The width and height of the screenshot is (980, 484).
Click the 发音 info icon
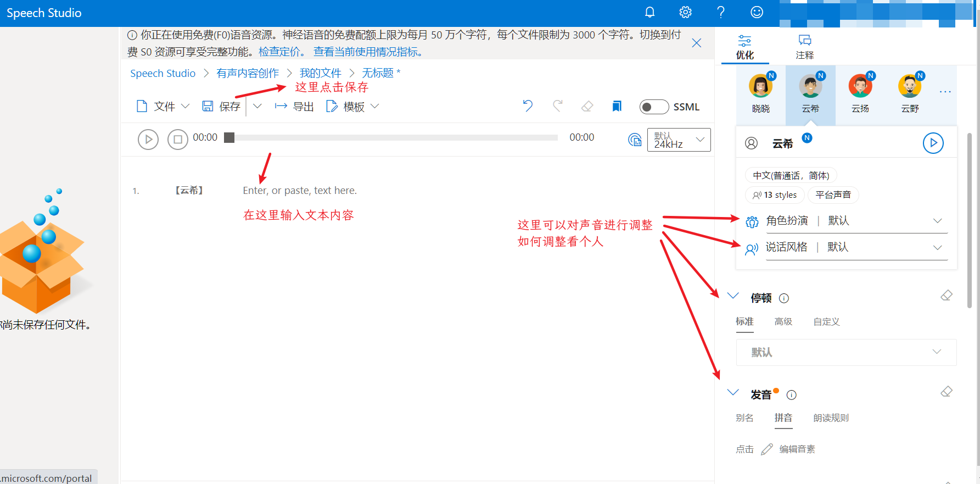pos(791,395)
